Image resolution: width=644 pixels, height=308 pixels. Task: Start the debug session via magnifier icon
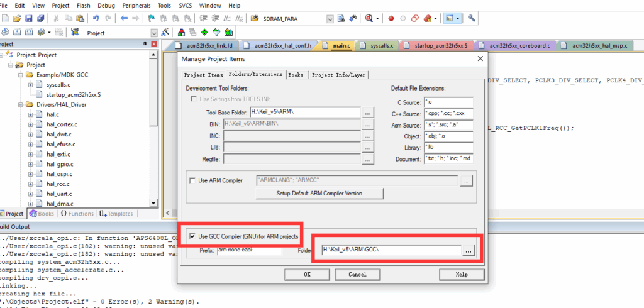(x=369, y=18)
